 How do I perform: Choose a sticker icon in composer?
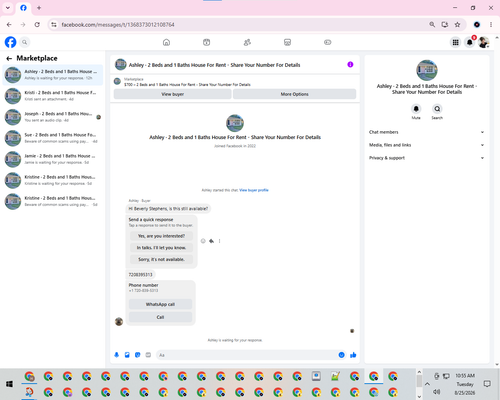[x=138, y=355]
